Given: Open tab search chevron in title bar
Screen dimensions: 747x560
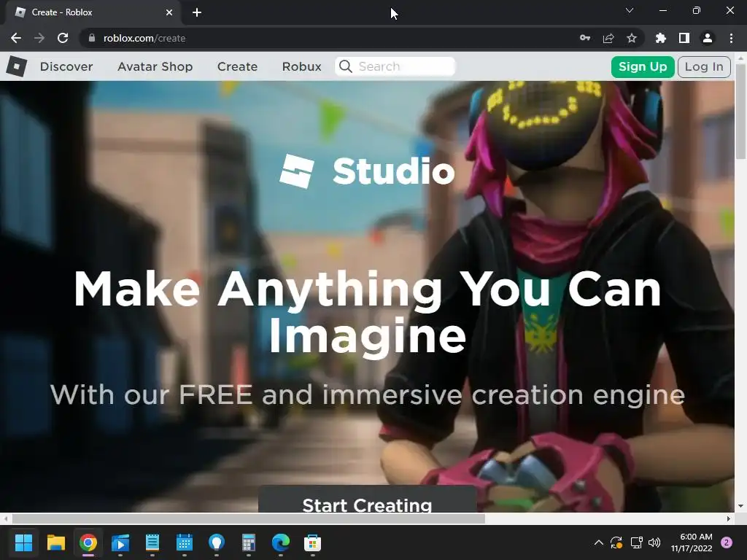Looking at the screenshot, I should [x=630, y=10].
